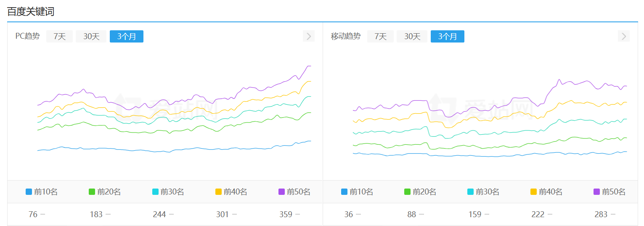Click PC top-50 keyword count 359

pos(286,215)
